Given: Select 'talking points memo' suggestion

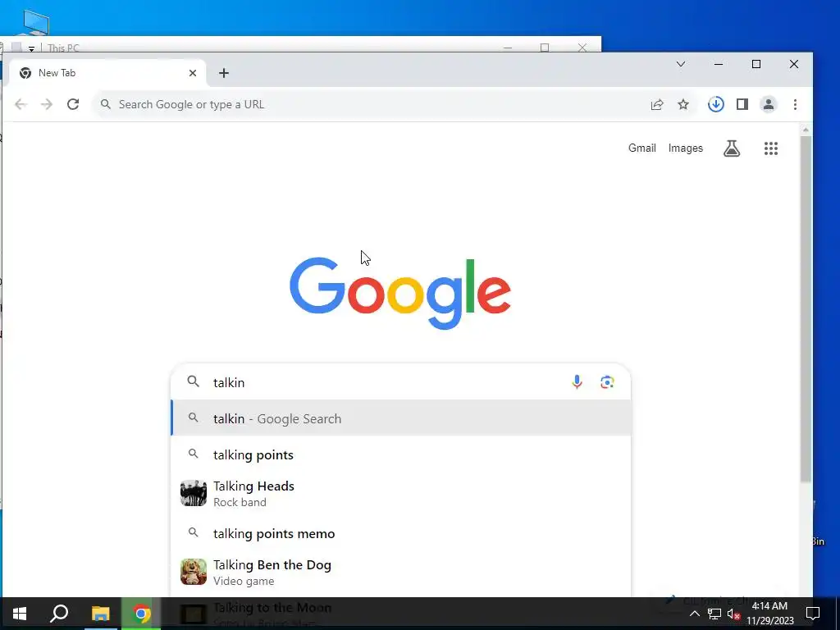Looking at the screenshot, I should click(400, 533).
